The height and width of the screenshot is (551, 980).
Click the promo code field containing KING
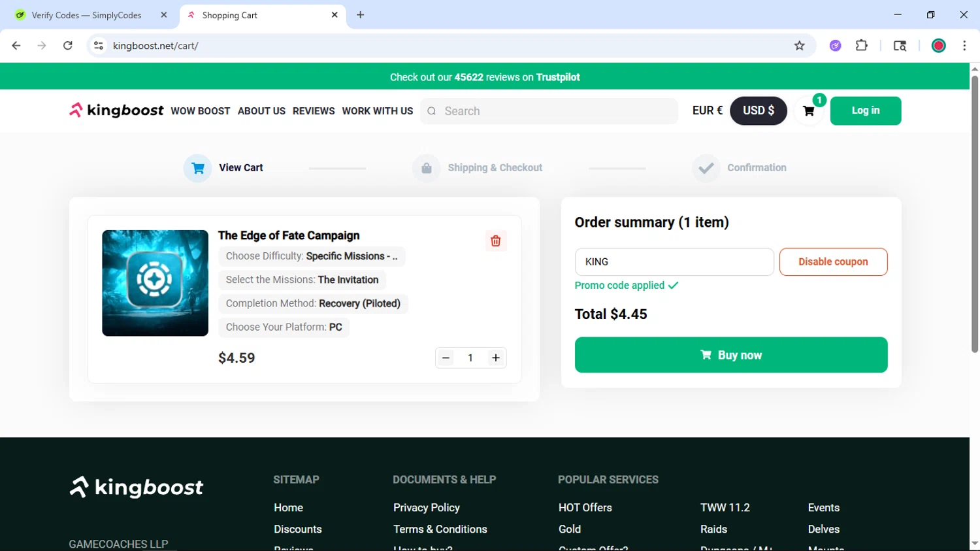coord(674,261)
